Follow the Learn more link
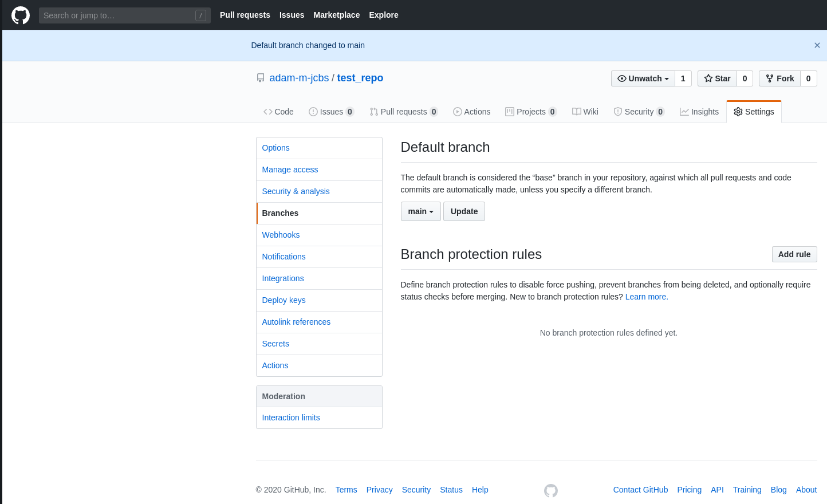Viewport: 827px width, 504px height. point(647,297)
